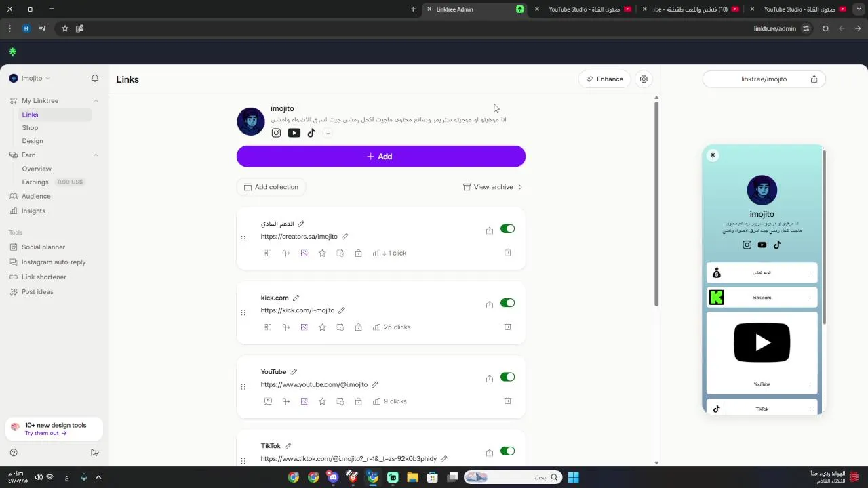Click the links list vertical scrollbar
Screen dimensions: 868x488
coord(656,203)
